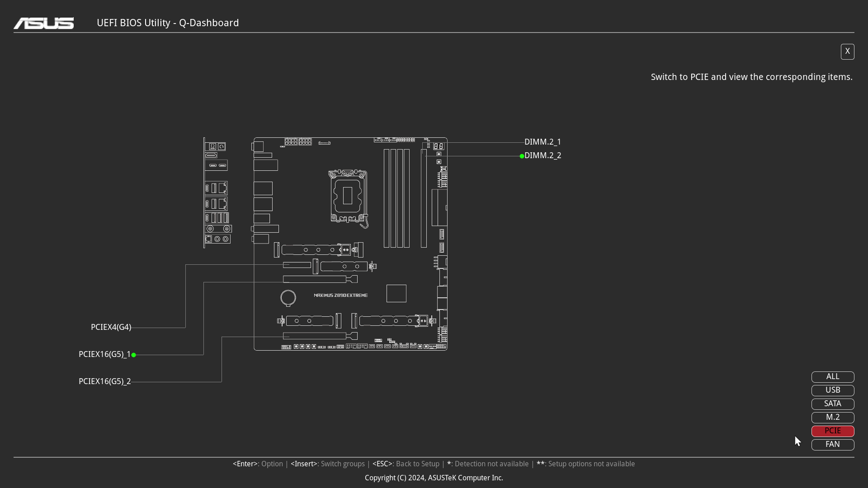The image size is (868, 488).
Task: Click the 24-pin ATX power connector on the board
Action: pyautogui.click(x=439, y=208)
